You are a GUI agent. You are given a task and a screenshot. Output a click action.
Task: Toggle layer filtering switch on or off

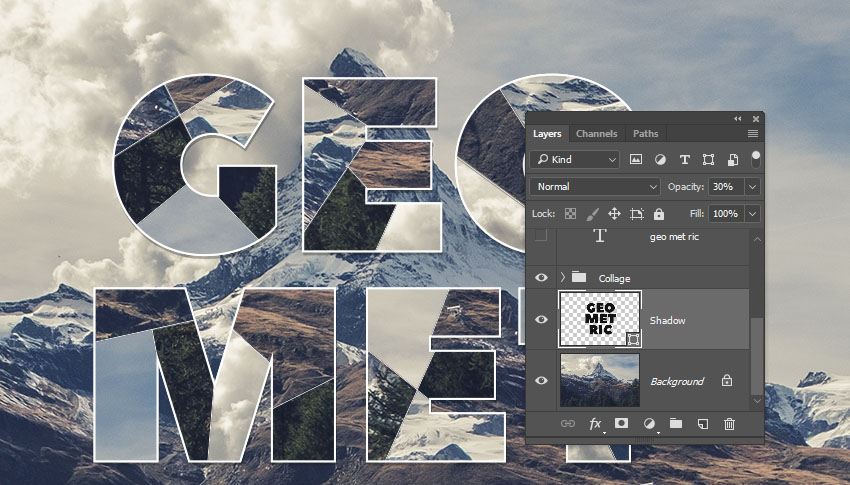[756, 157]
